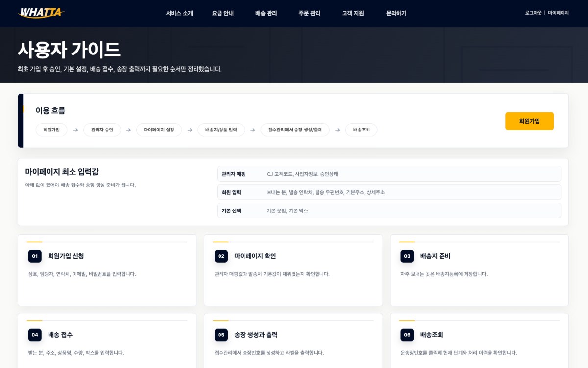Select 접수관리에서 송장 생성/출력 chip
Viewport: 588px width, 368px height.
point(295,130)
